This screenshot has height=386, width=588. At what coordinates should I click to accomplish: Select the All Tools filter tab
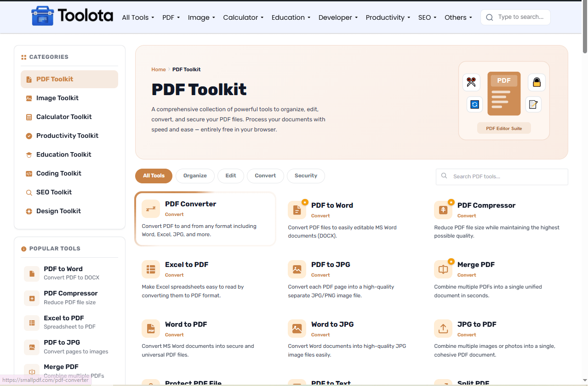click(x=154, y=176)
